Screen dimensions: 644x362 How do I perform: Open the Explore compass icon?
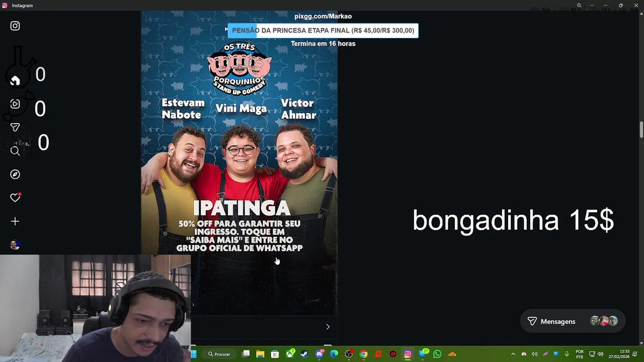pyautogui.click(x=15, y=174)
